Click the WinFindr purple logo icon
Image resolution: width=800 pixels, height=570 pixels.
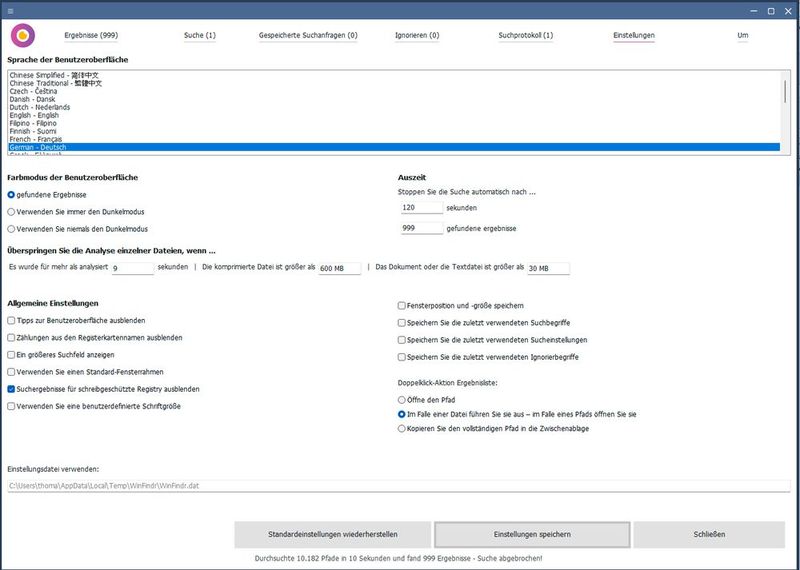(x=22, y=36)
